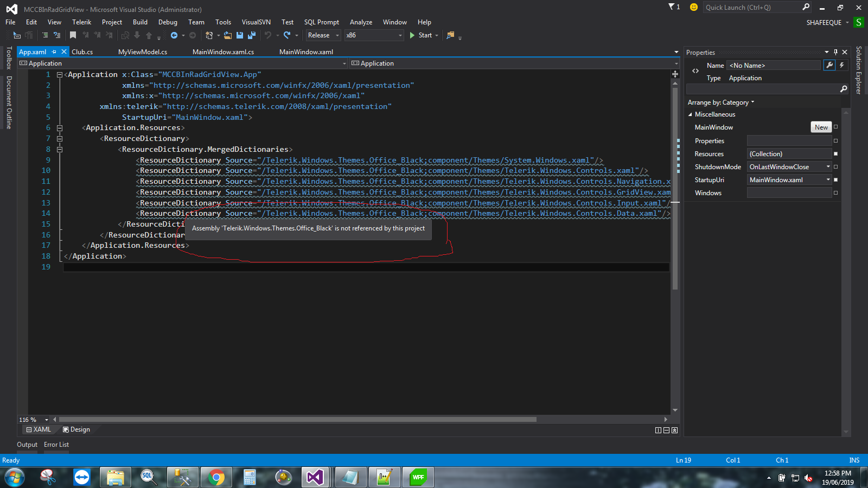Click the ShutdownMode property marker square

click(835, 167)
